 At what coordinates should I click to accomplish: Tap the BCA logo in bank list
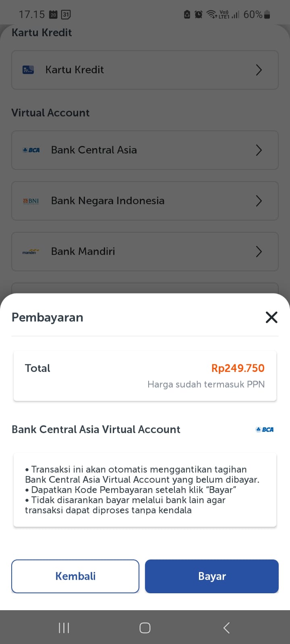(x=31, y=150)
